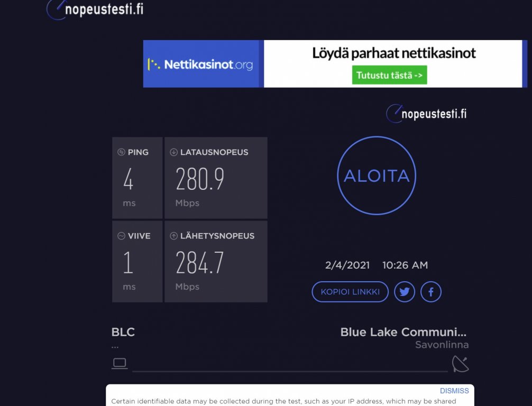532x406 pixels.
Task: Click the BLC provider name
Action: pos(123,332)
